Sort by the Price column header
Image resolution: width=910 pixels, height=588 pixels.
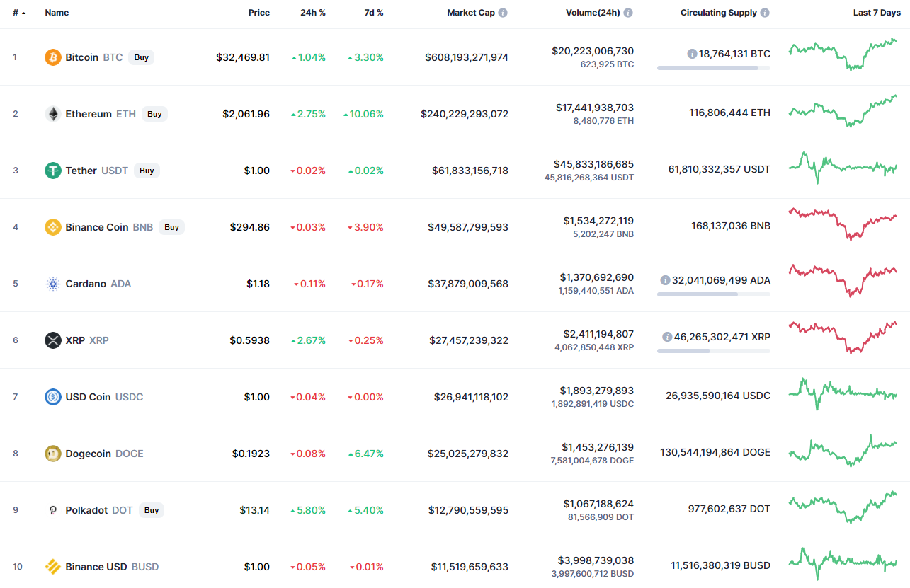tap(259, 13)
